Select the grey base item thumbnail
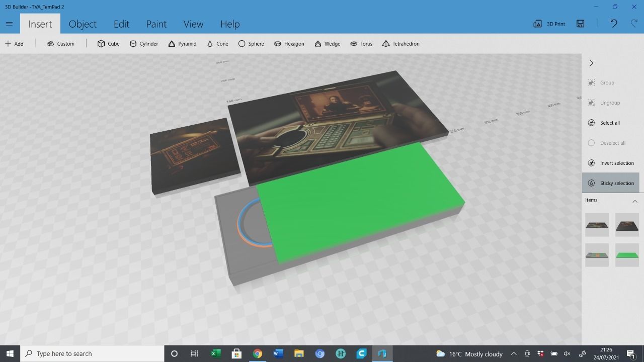644x362 pixels. (597, 255)
